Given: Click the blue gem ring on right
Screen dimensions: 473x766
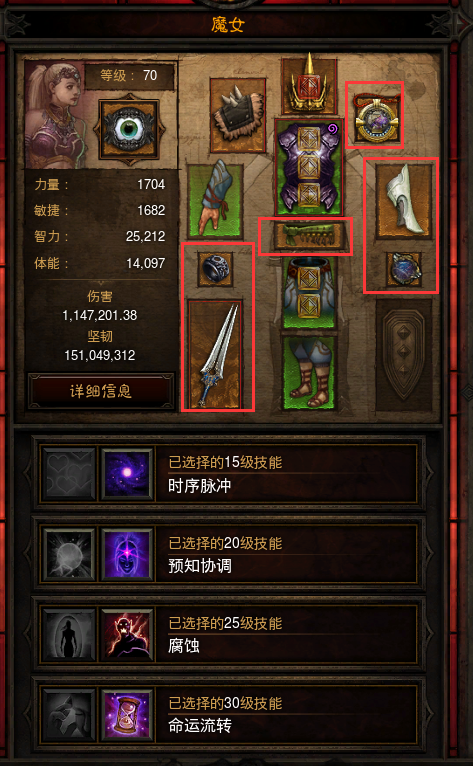Looking at the screenshot, I should coord(404,269).
